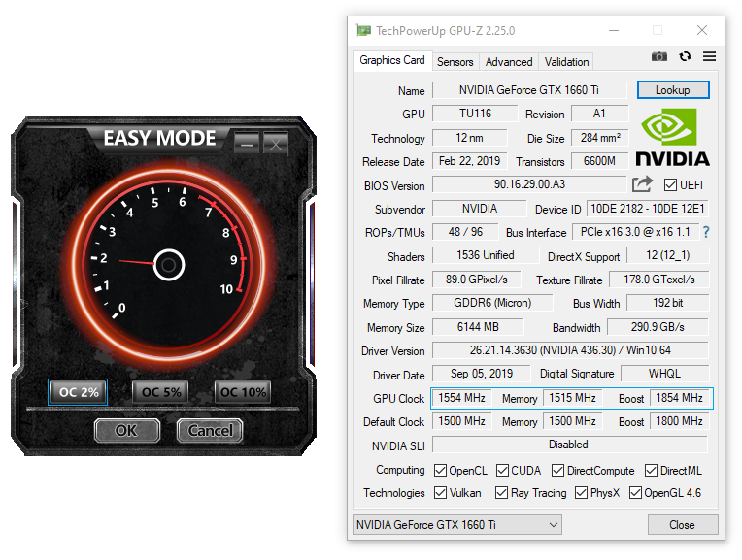Select the OC 5% preset
742x560 pixels.
[x=161, y=392]
